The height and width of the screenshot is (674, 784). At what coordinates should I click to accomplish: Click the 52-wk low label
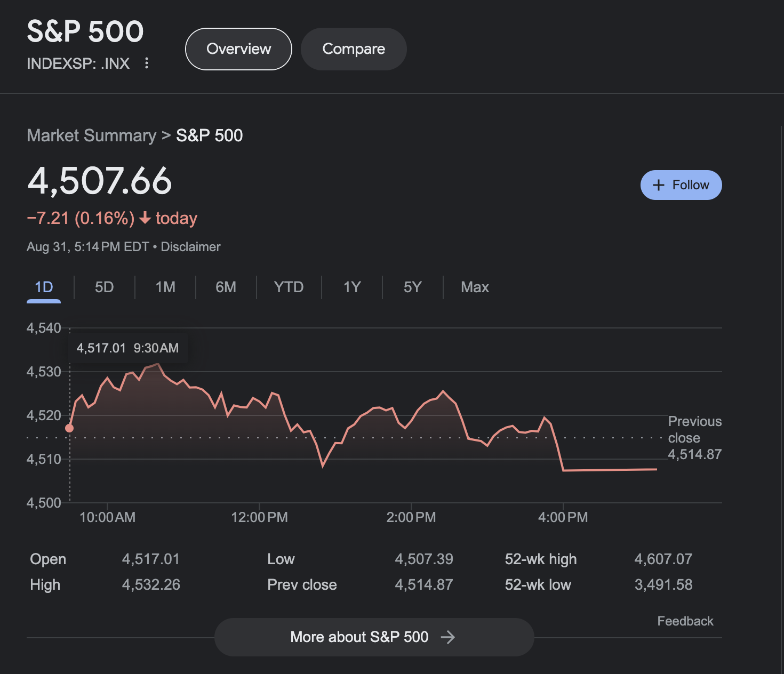pyautogui.click(x=538, y=584)
